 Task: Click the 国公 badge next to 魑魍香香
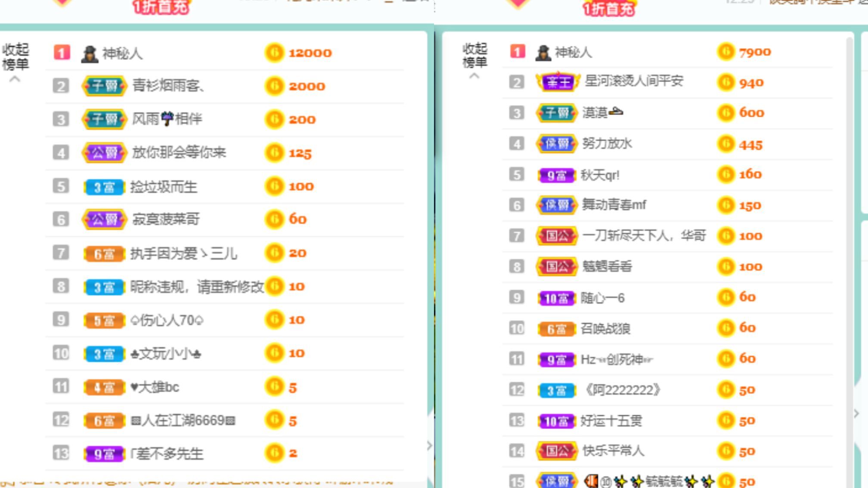click(x=557, y=267)
